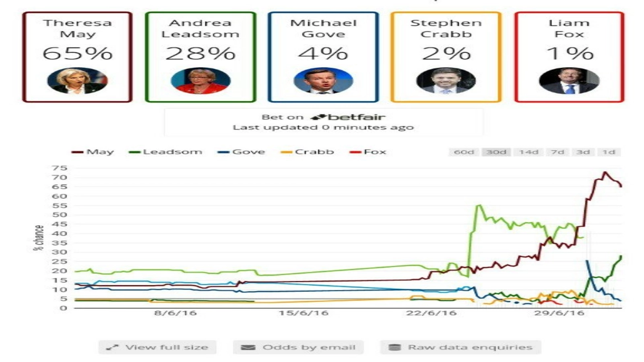
Task: Click Michael Gove's portrait photo
Action: (x=323, y=81)
